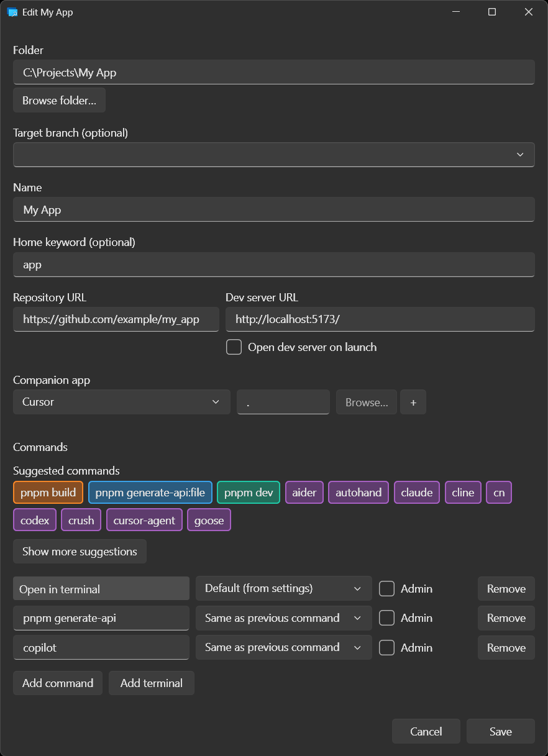The height and width of the screenshot is (756, 548).
Task: Add the goose suggested command
Action: click(209, 520)
